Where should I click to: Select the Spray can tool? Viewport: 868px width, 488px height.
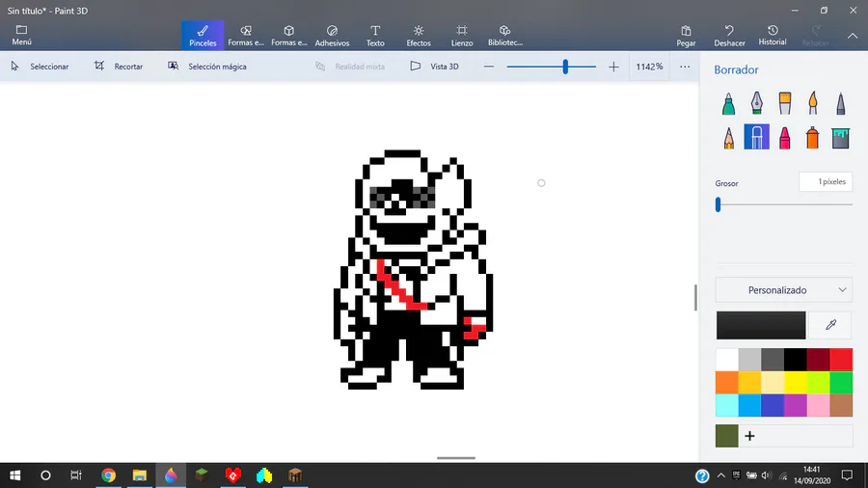[x=813, y=137]
